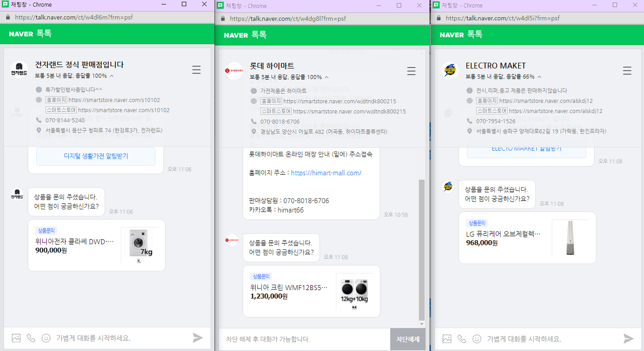
Task: Click ELECTRO MAKET phone number 070-7954-1526
Action: pyautogui.click(x=496, y=121)
